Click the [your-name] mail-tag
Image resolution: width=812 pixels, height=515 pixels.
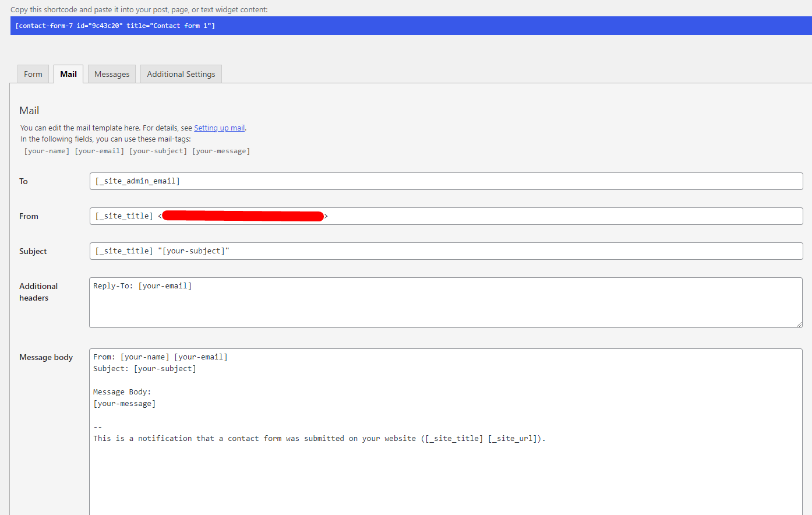(x=47, y=150)
